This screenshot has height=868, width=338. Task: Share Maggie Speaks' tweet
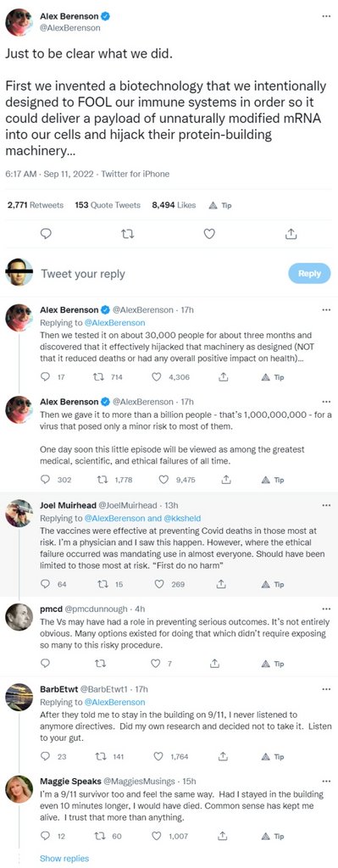(223, 836)
